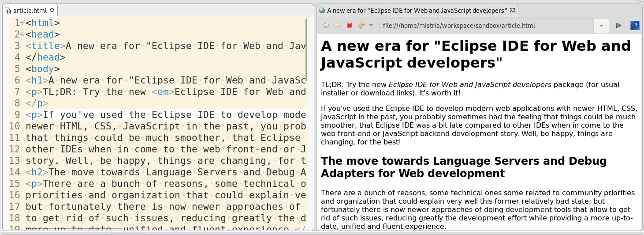Go back in the internal browser

326,26
